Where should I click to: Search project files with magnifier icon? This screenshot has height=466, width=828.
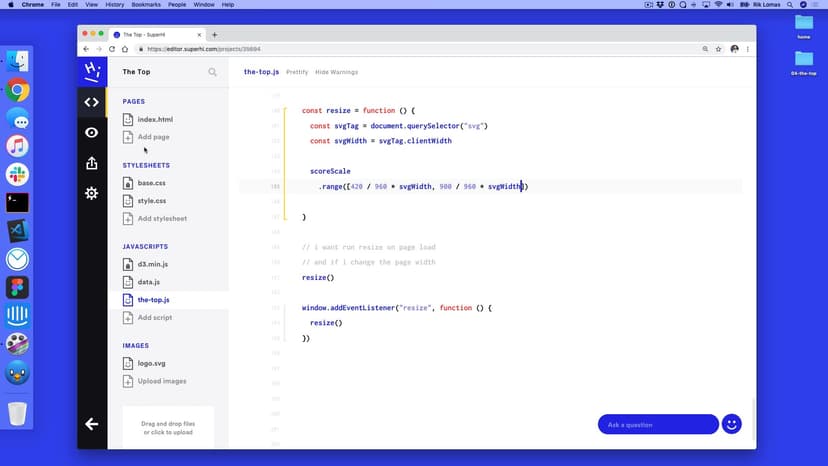212,72
